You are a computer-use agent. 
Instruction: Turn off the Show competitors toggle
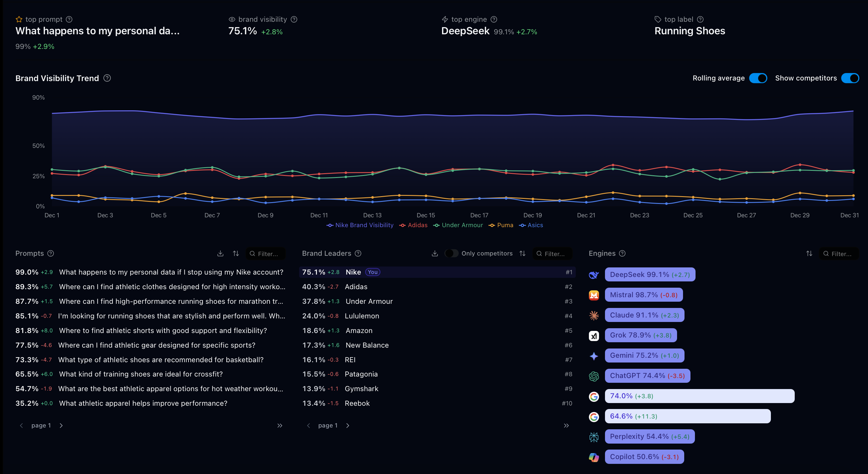click(850, 78)
